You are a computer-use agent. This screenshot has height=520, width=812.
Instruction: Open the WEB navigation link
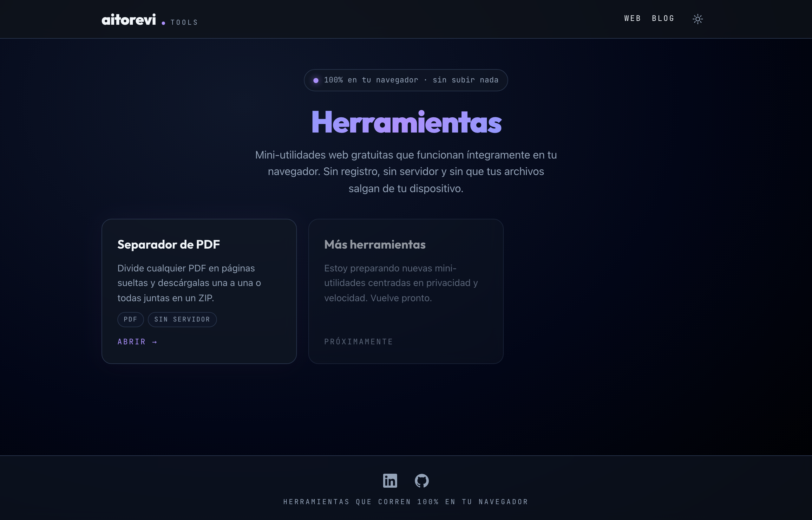[632, 19]
